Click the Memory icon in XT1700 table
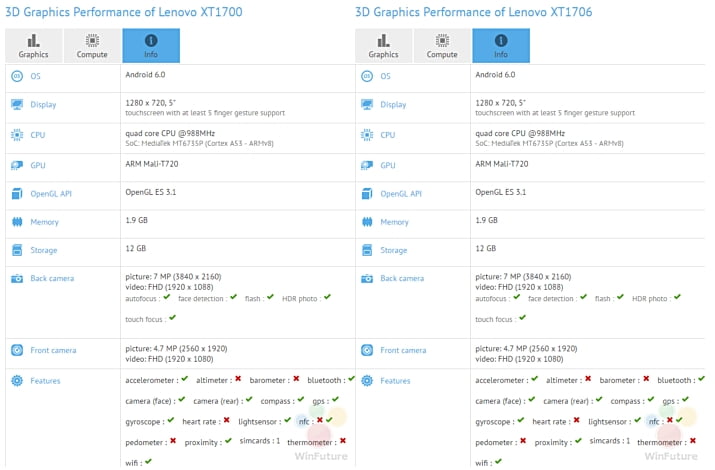Screen dimensions: 715x470 (17, 222)
